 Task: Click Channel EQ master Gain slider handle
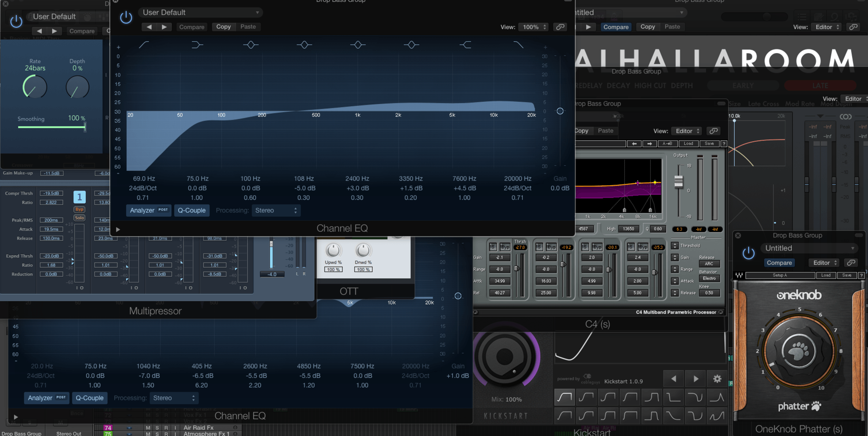(x=560, y=111)
